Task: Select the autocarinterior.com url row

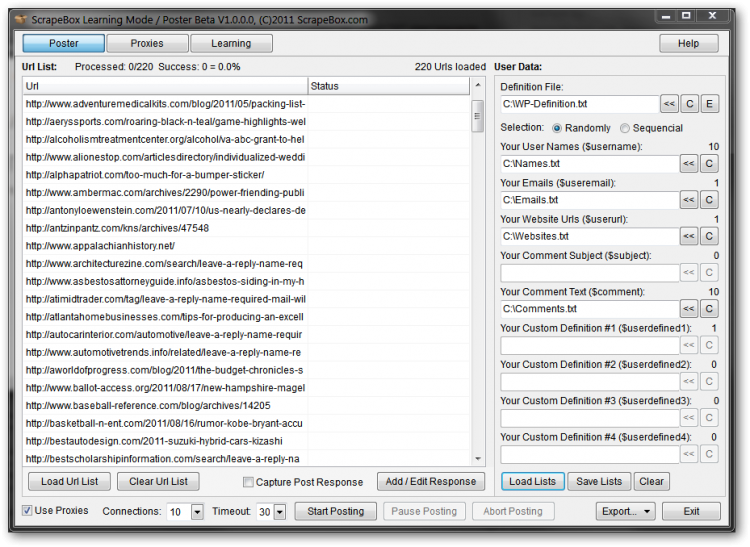Action: (x=246, y=334)
